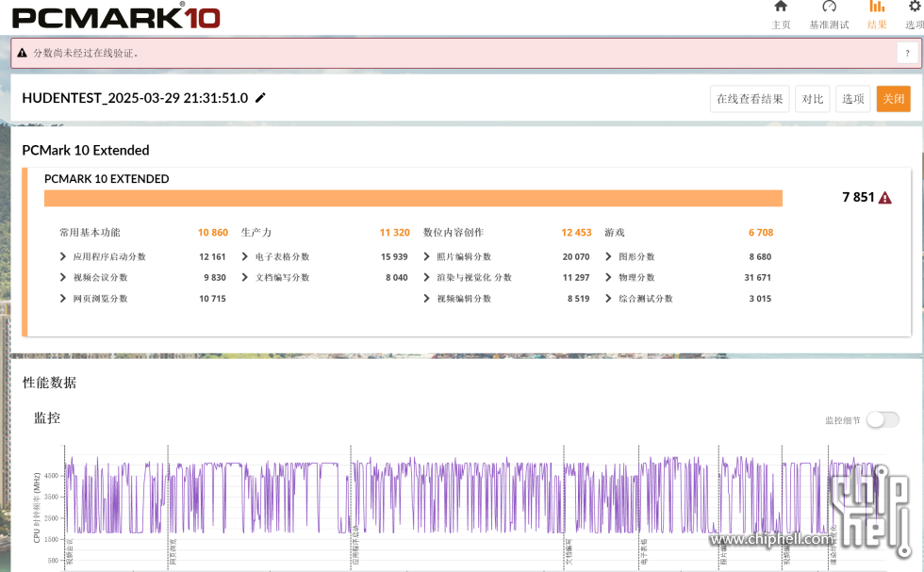Click the 数位内容创作 score 12 453
924x572 pixels.
pyautogui.click(x=576, y=233)
